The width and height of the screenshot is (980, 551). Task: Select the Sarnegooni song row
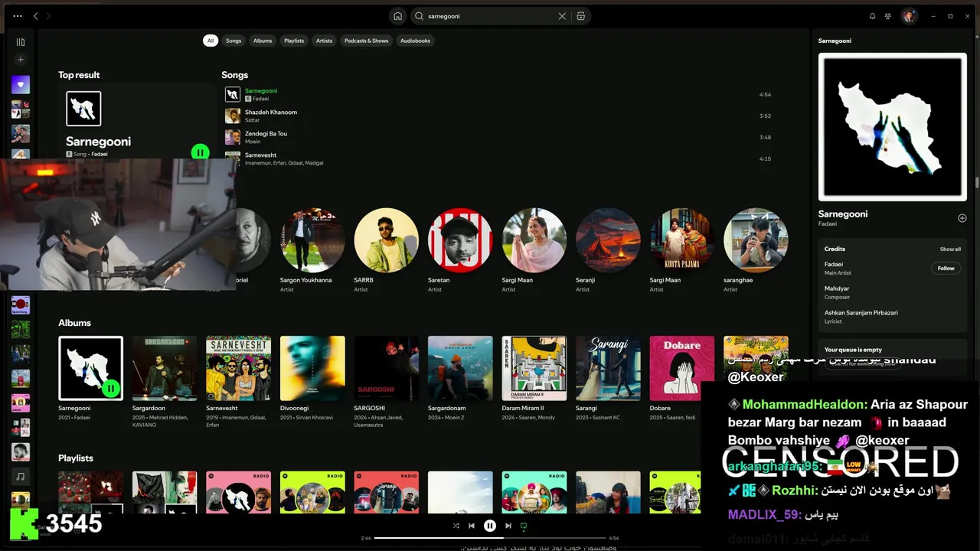coord(498,94)
